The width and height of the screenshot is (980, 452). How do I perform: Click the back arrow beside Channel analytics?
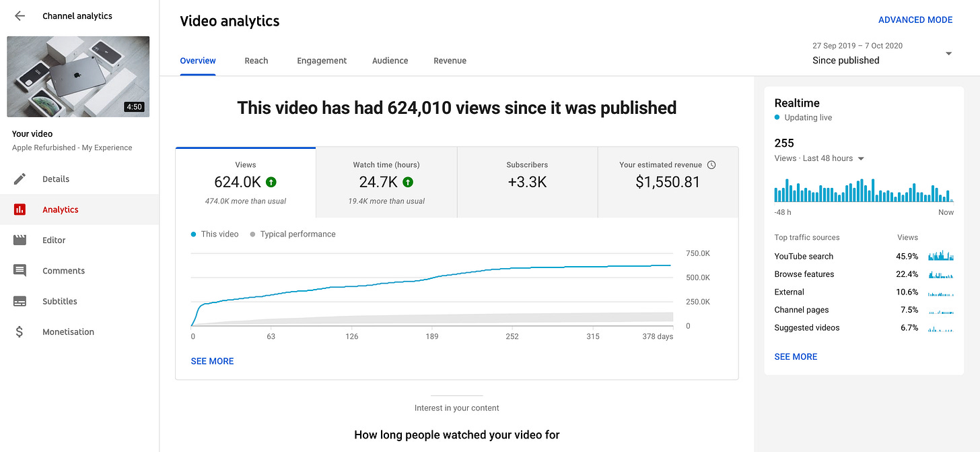click(x=20, y=16)
